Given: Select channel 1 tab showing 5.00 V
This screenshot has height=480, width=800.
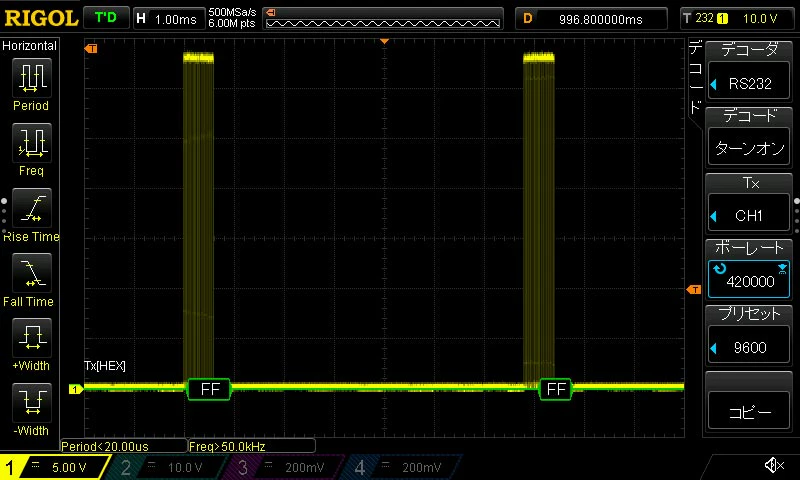Looking at the screenshot, I should [x=55, y=467].
